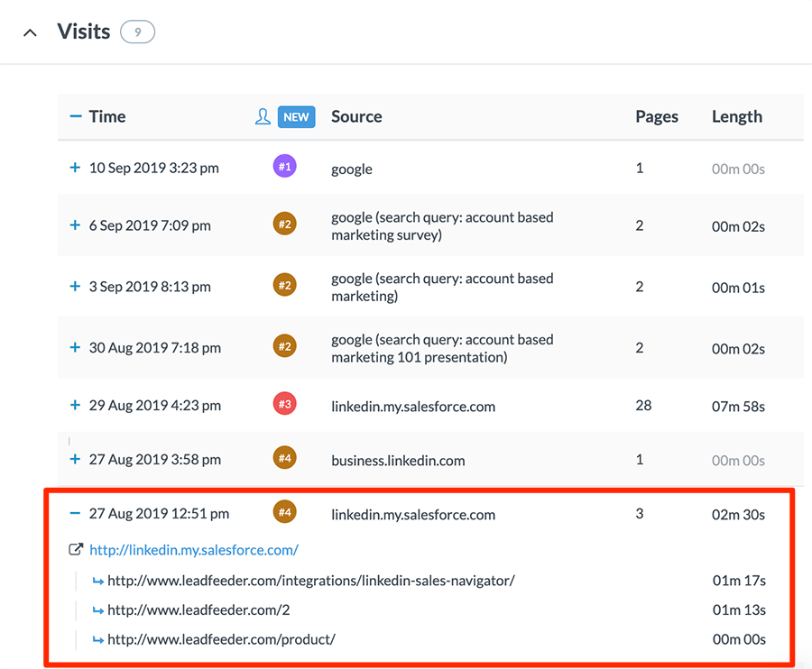Image resolution: width=812 pixels, height=669 pixels.
Task: Click the #4 badge on the highlighted visit
Action: [284, 512]
